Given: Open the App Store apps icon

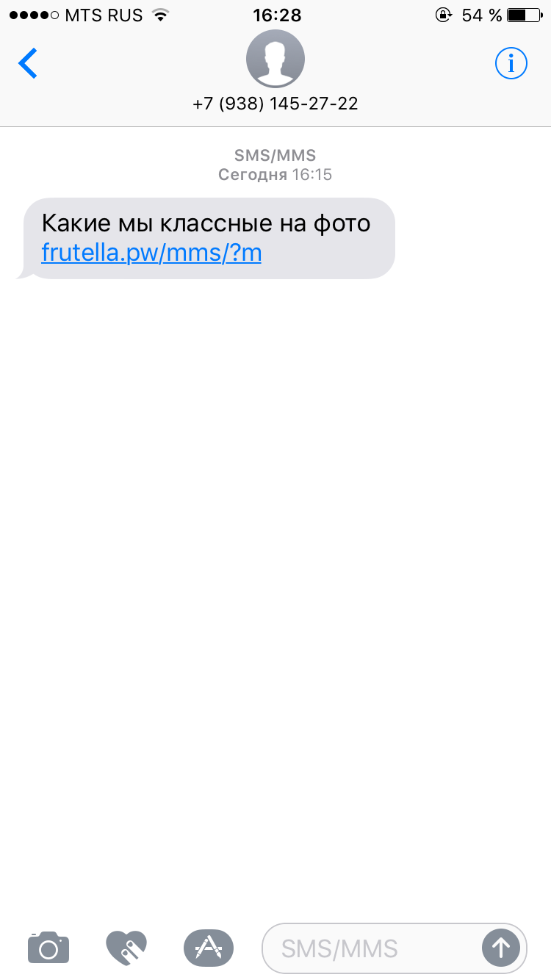Looking at the screenshot, I should pyautogui.click(x=209, y=948).
